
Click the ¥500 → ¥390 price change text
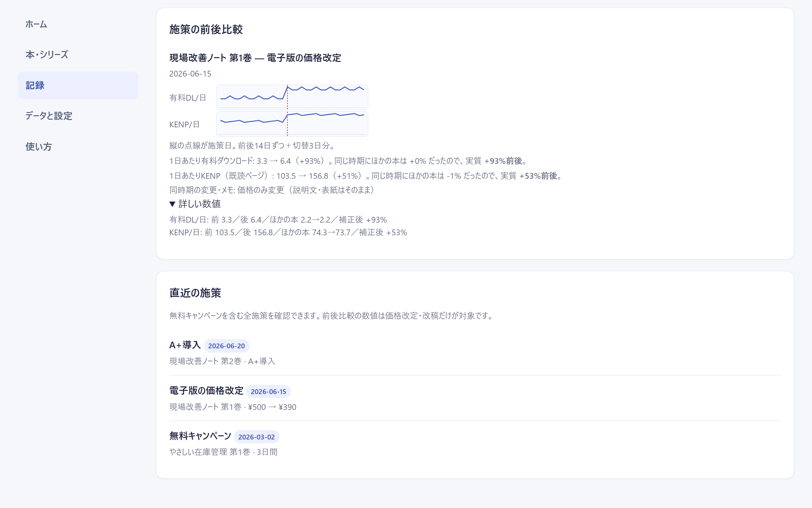point(272,407)
